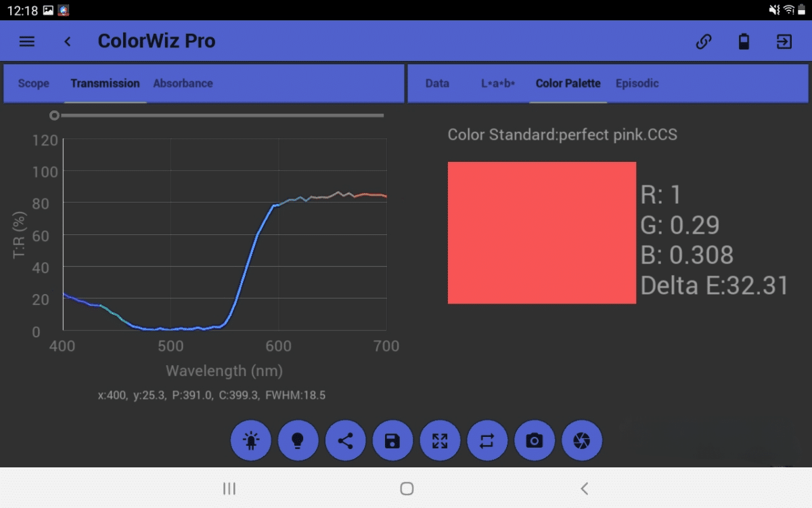Tap the repeat loop measurement button
Screen dimensions: 812x508
tap(487, 441)
